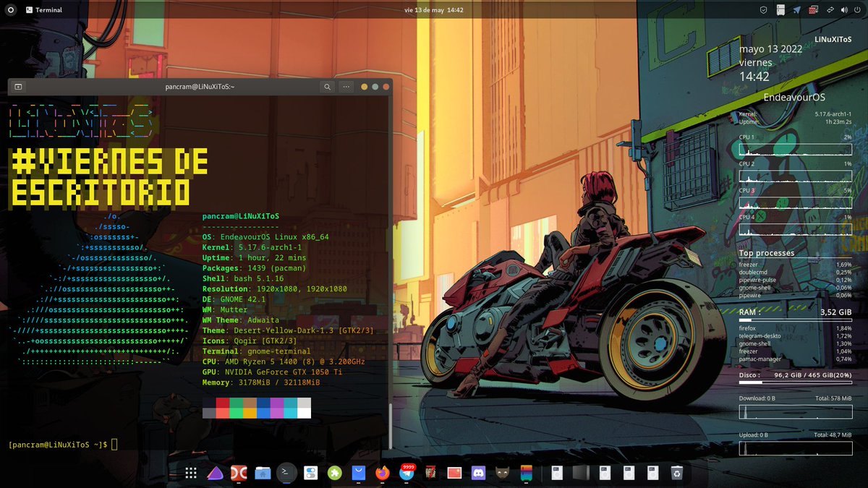The width and height of the screenshot is (868, 488).
Task: Open the green puzzle Extensions dock icon
Action: (334, 473)
